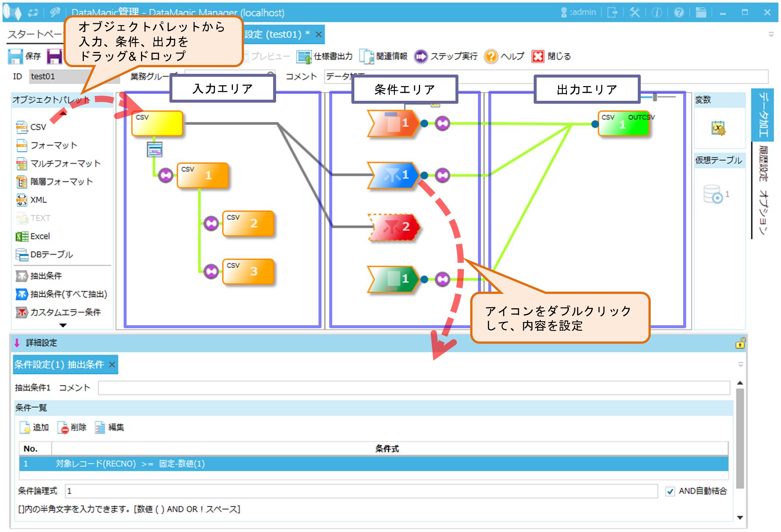Select the yellow CSV input node
781x532 pixels.
(x=157, y=124)
